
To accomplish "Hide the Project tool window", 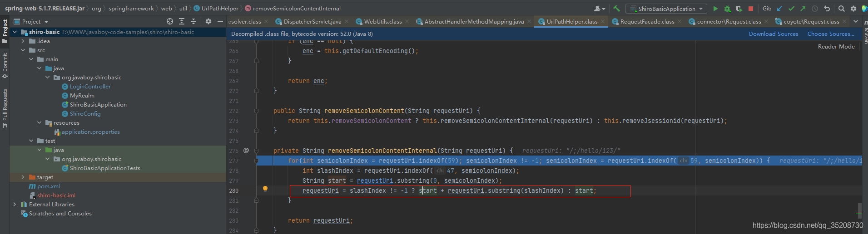I will (x=220, y=21).
